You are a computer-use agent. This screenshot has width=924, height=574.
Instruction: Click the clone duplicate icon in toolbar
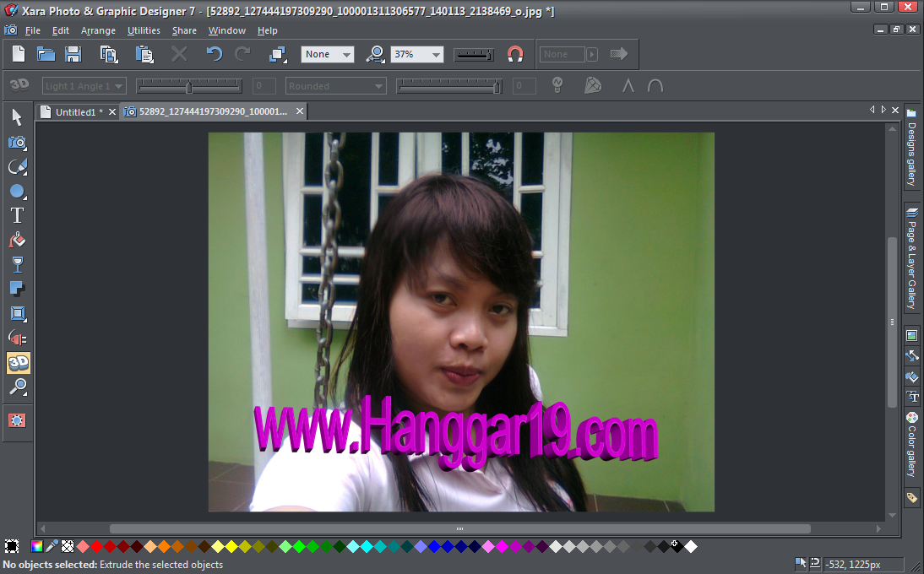[278, 54]
